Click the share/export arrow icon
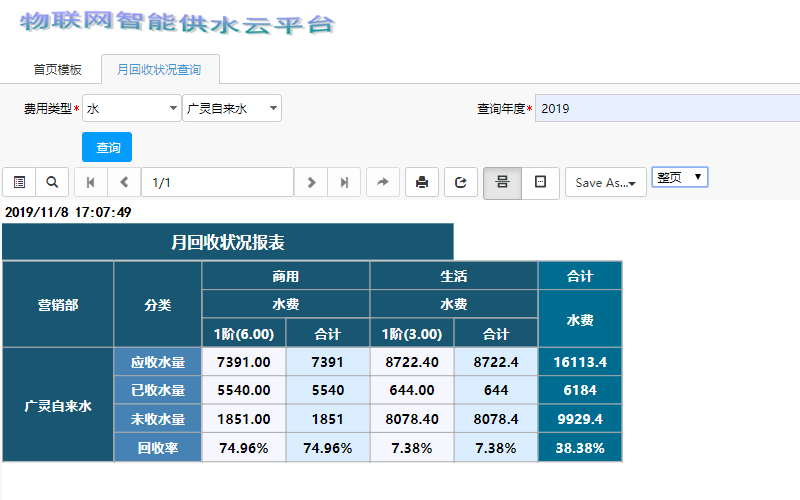Viewport: 800px width, 500px height. pyautogui.click(x=383, y=182)
